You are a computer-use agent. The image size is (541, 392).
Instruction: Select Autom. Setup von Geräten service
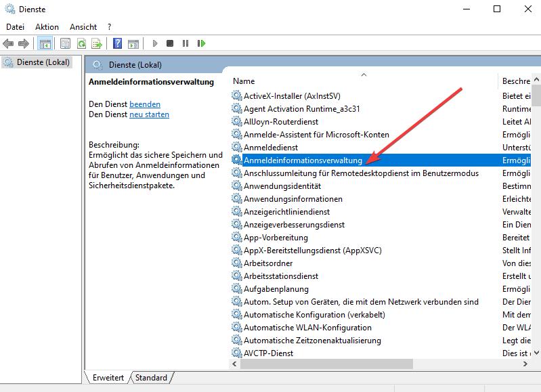(x=381, y=301)
